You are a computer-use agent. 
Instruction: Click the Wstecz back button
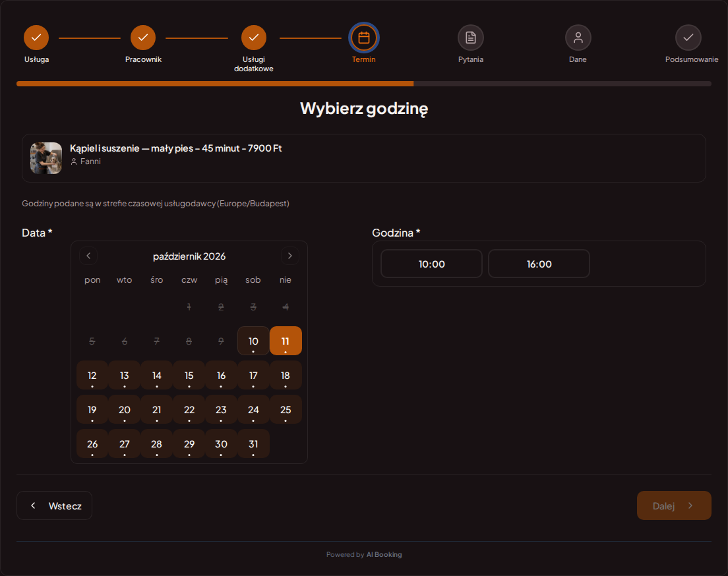(x=54, y=505)
